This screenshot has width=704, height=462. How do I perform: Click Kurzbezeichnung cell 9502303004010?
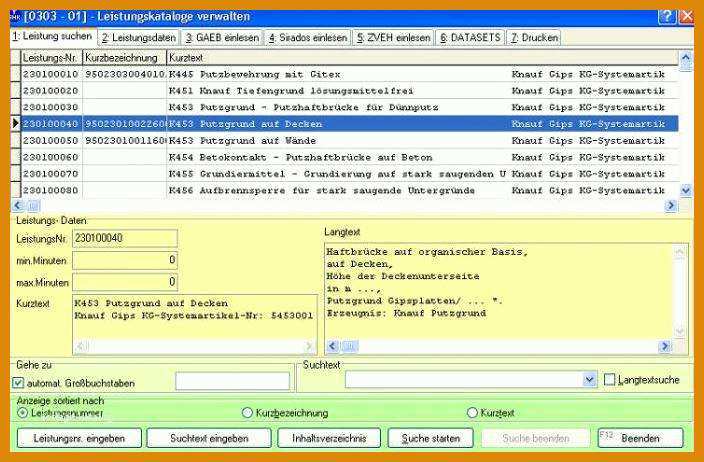tap(125, 74)
